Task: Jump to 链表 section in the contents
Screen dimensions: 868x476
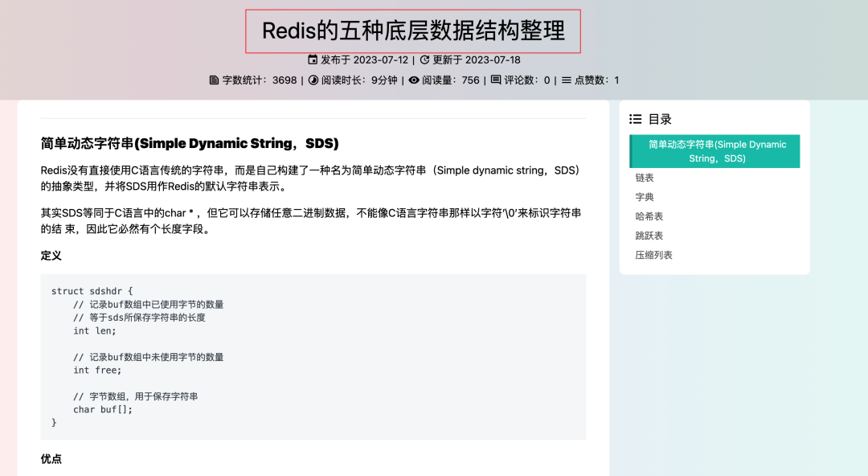Action: coord(645,178)
